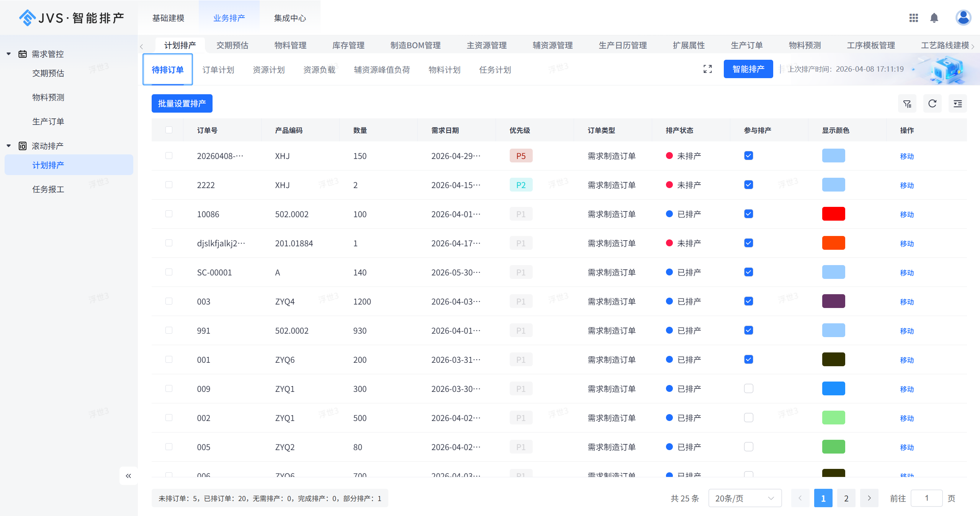Click the red color swatch for order 10086
The width and height of the screenshot is (980, 516).
(833, 214)
